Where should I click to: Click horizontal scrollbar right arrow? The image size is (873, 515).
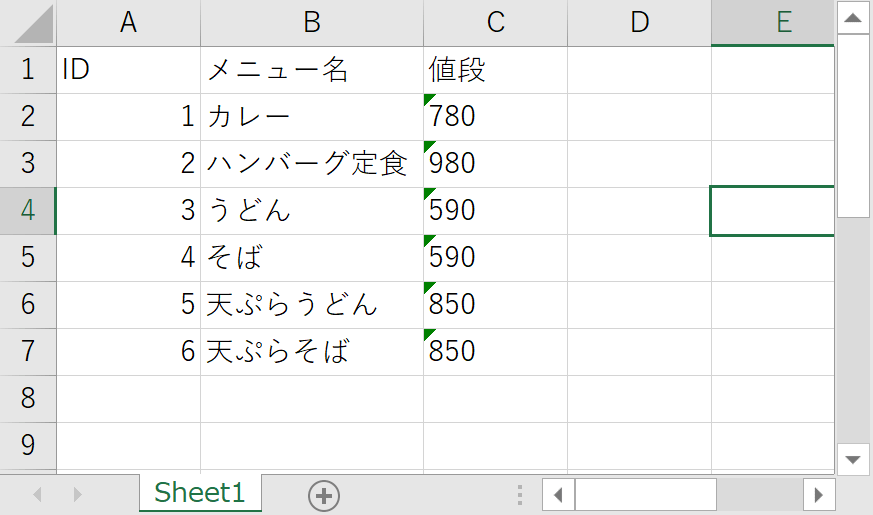click(819, 495)
